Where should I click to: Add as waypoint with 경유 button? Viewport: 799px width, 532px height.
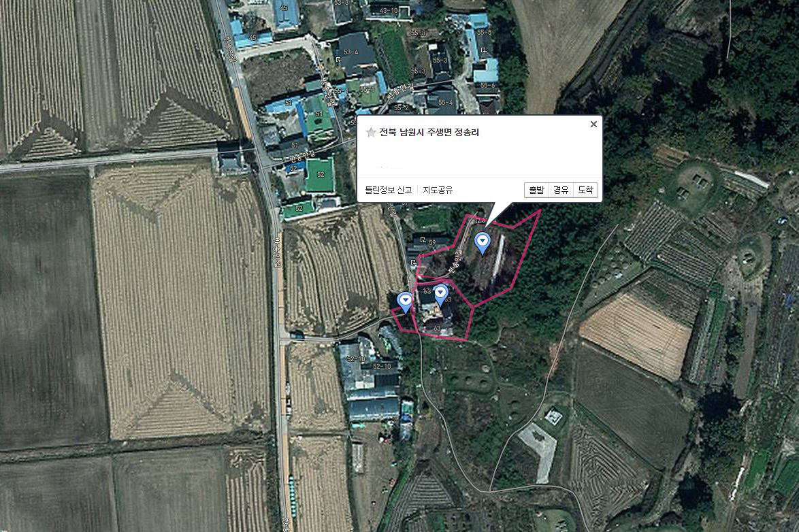pyautogui.click(x=561, y=190)
